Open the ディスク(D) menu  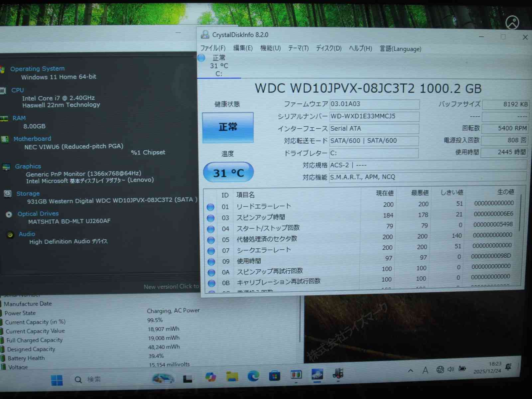(x=329, y=48)
